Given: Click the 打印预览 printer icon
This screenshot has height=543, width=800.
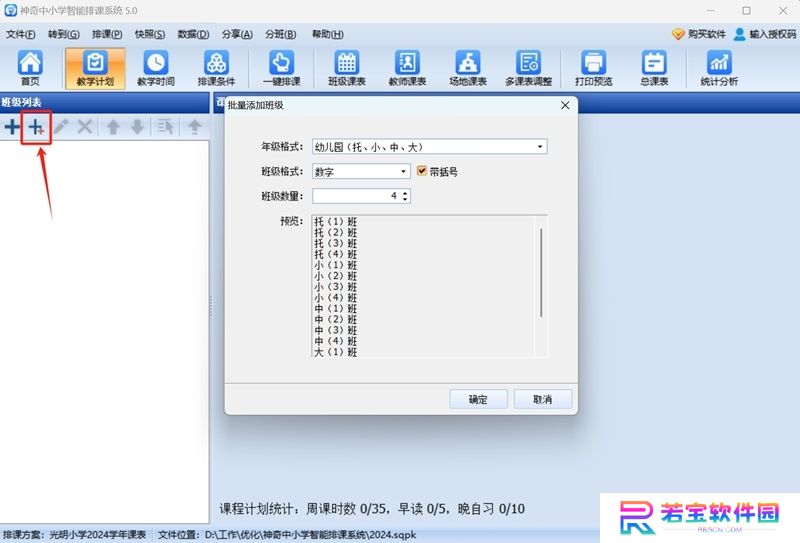Looking at the screenshot, I should pos(593,68).
